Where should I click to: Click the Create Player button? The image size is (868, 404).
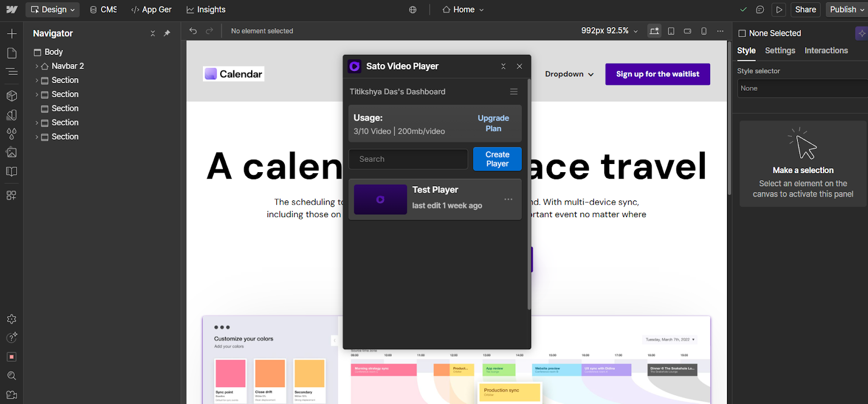point(497,159)
